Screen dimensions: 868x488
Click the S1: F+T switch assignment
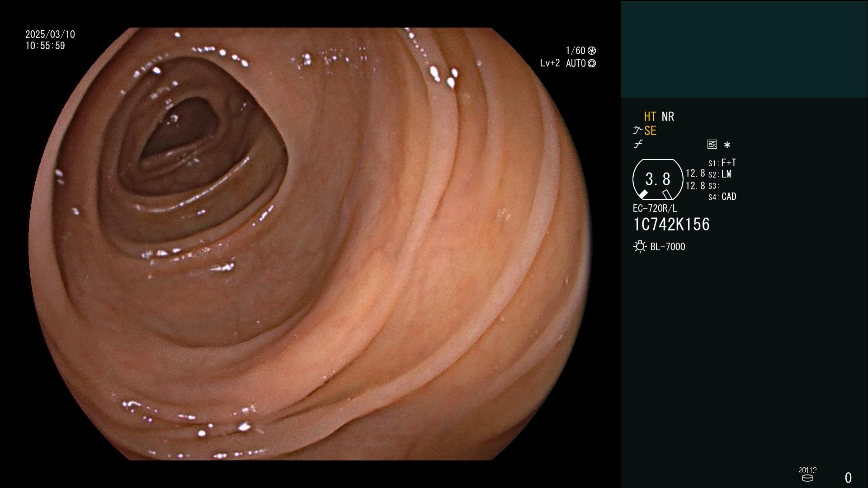tap(722, 163)
